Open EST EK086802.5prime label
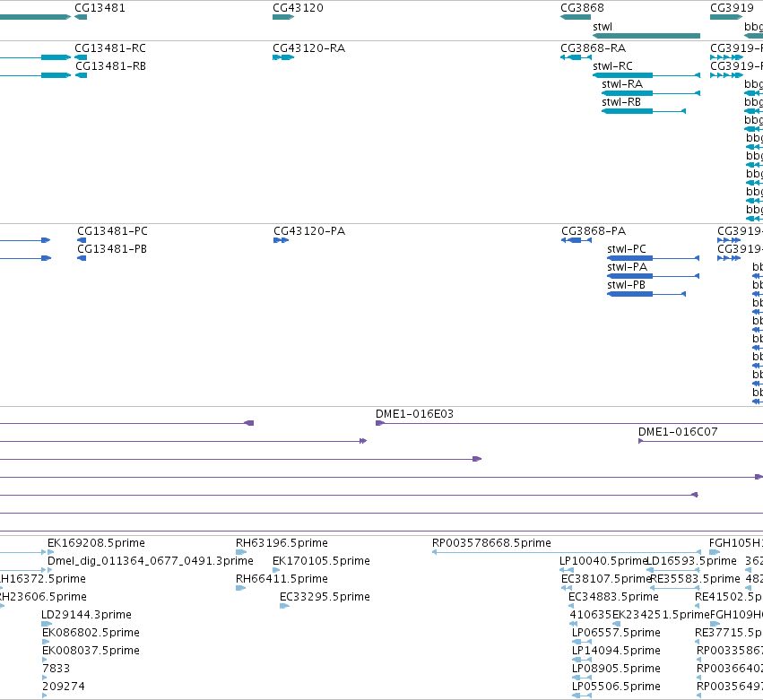Viewport: 763px width, 700px height. [91, 633]
